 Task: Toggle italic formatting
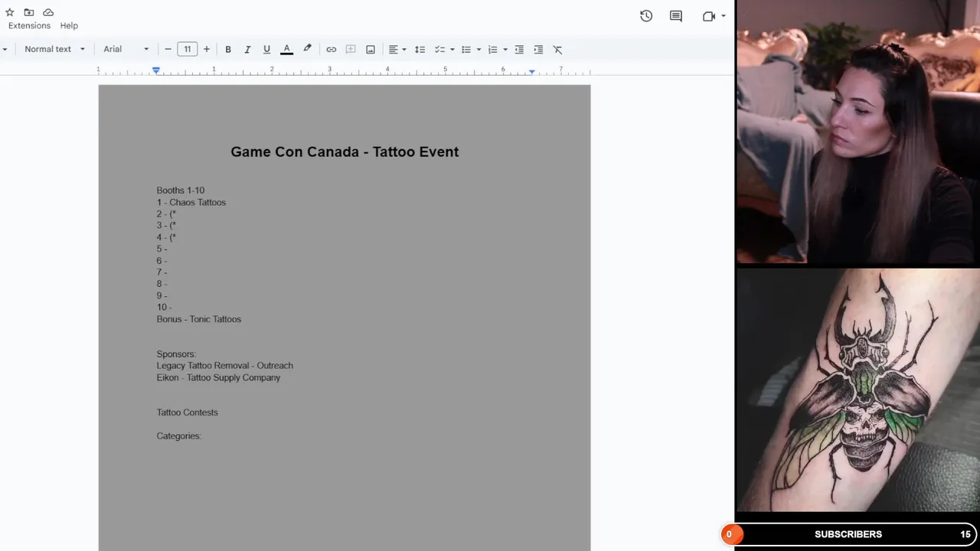pos(247,49)
